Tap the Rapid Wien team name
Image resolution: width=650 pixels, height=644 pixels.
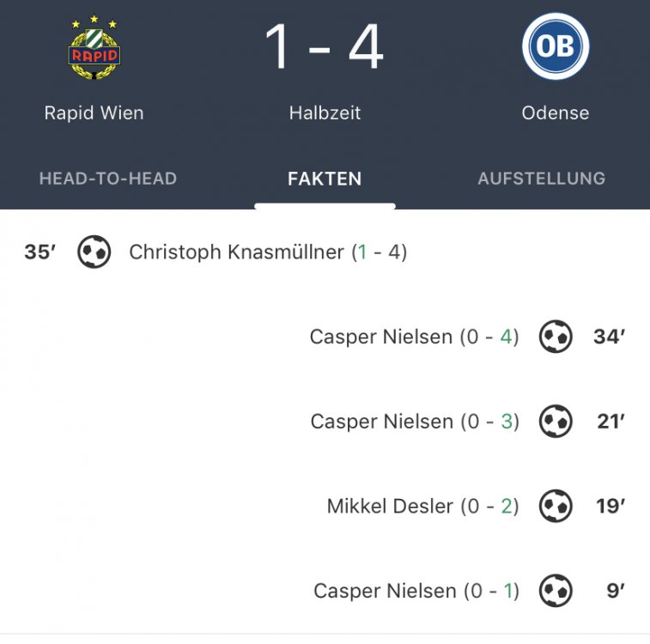tap(94, 112)
